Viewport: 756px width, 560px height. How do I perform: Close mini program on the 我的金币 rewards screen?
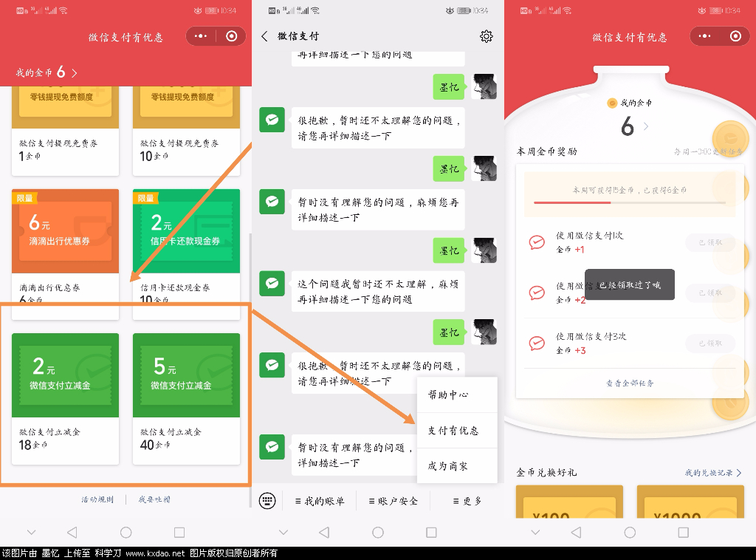coord(735,36)
